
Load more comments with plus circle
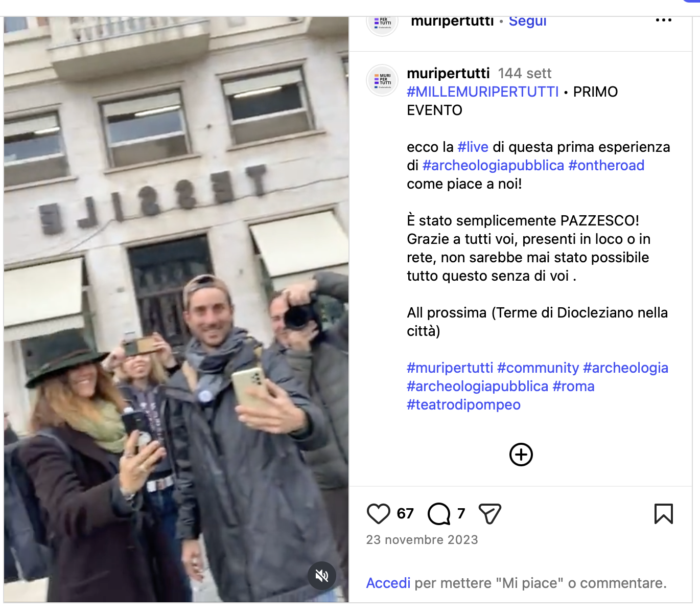click(x=521, y=455)
